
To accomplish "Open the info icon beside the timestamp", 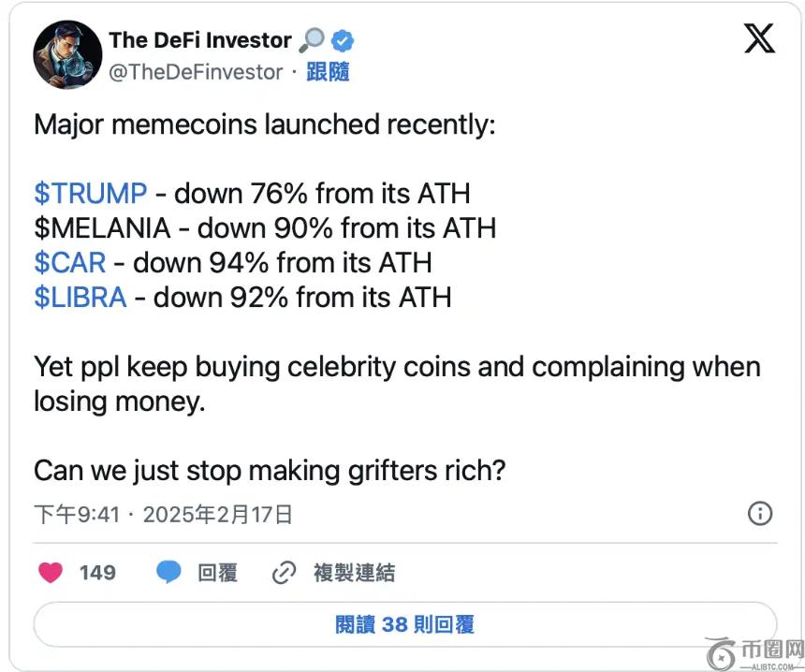I will [760, 513].
